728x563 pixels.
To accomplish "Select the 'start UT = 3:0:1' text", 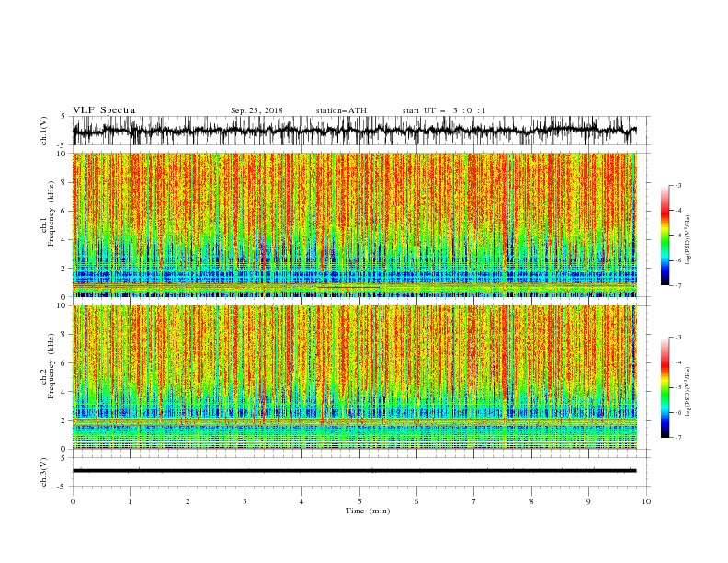I will (444, 110).
